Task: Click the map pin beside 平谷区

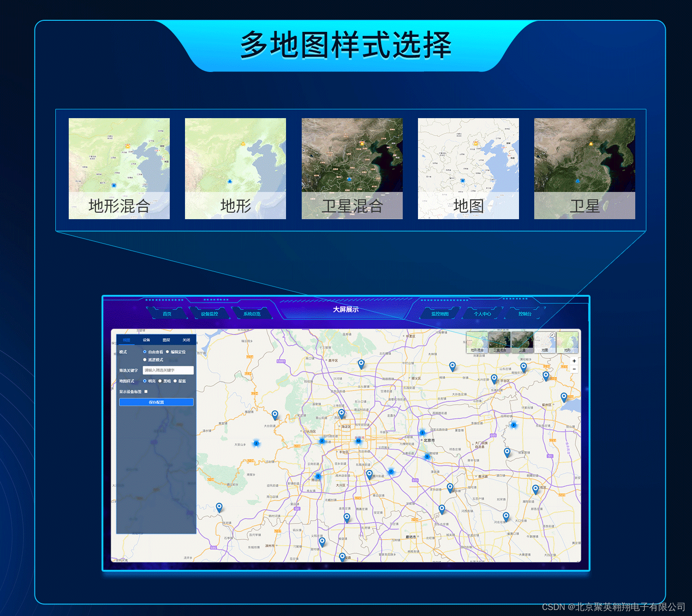Action: coord(494,379)
